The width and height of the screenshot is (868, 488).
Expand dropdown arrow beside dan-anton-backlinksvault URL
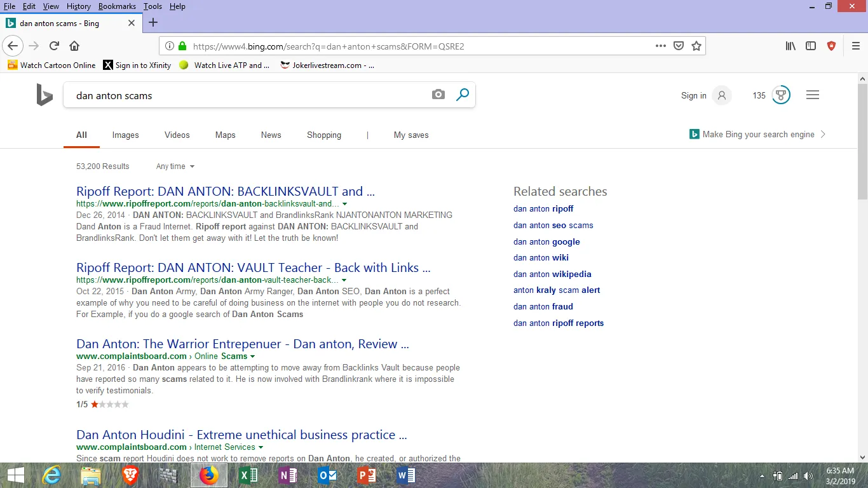(344, 204)
